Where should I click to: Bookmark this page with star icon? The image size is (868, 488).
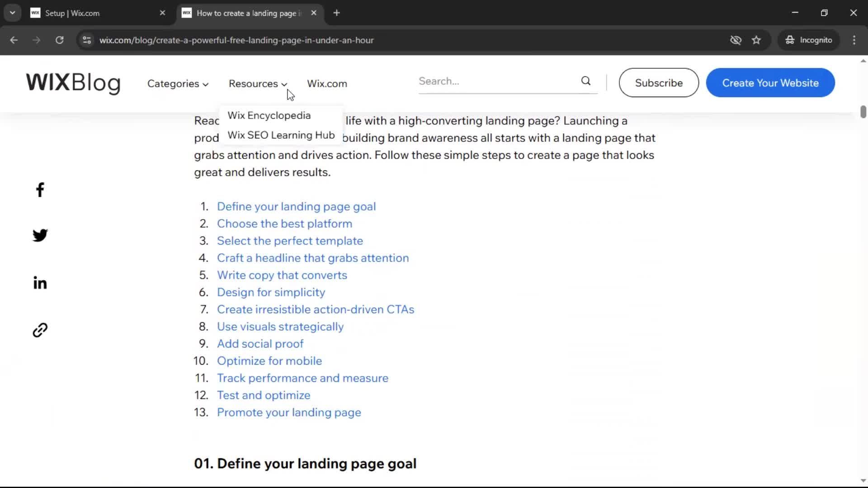[756, 40]
